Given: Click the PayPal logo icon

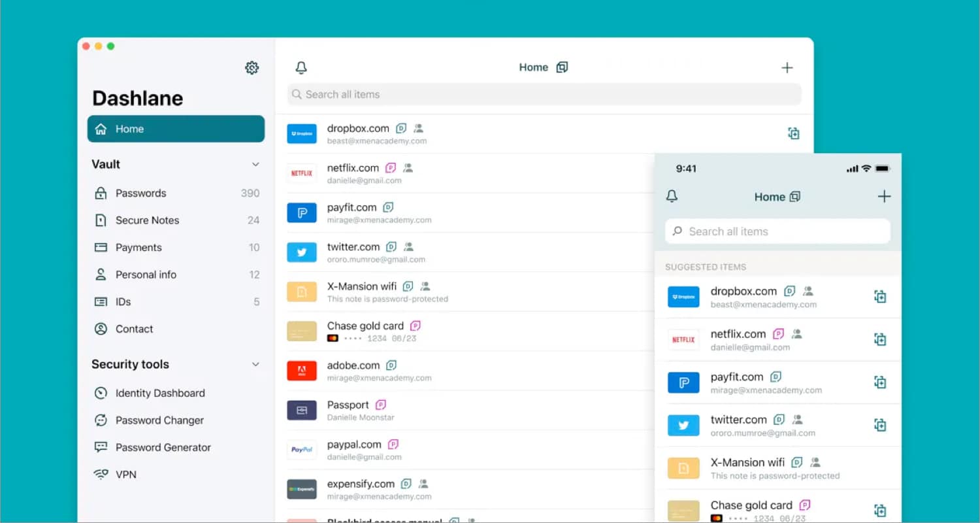Looking at the screenshot, I should (x=302, y=450).
